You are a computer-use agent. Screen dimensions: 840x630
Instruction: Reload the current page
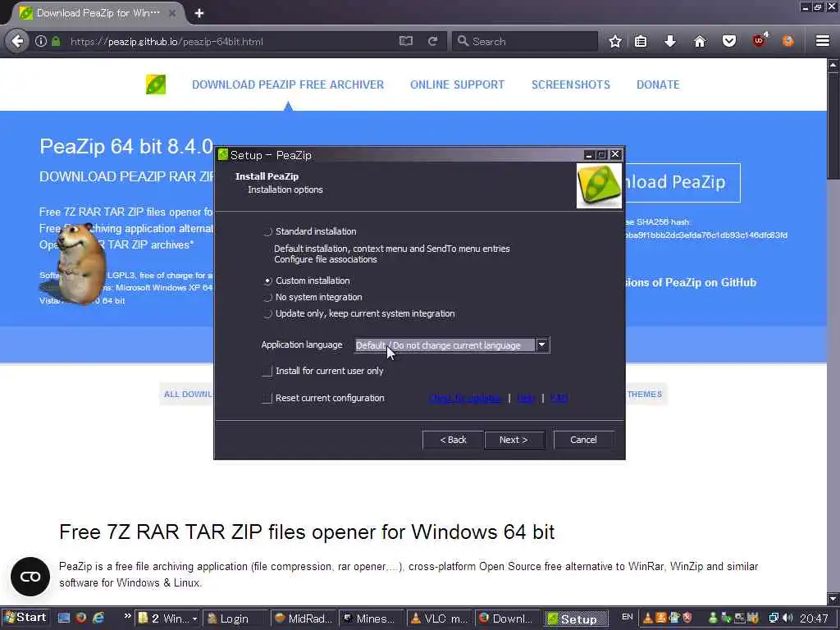[x=433, y=41]
